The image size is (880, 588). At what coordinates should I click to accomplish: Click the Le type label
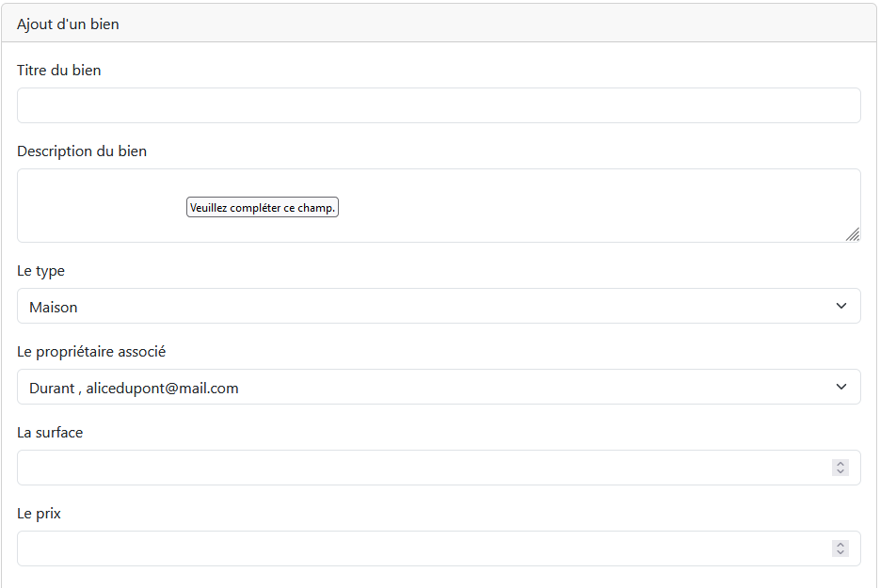41,271
